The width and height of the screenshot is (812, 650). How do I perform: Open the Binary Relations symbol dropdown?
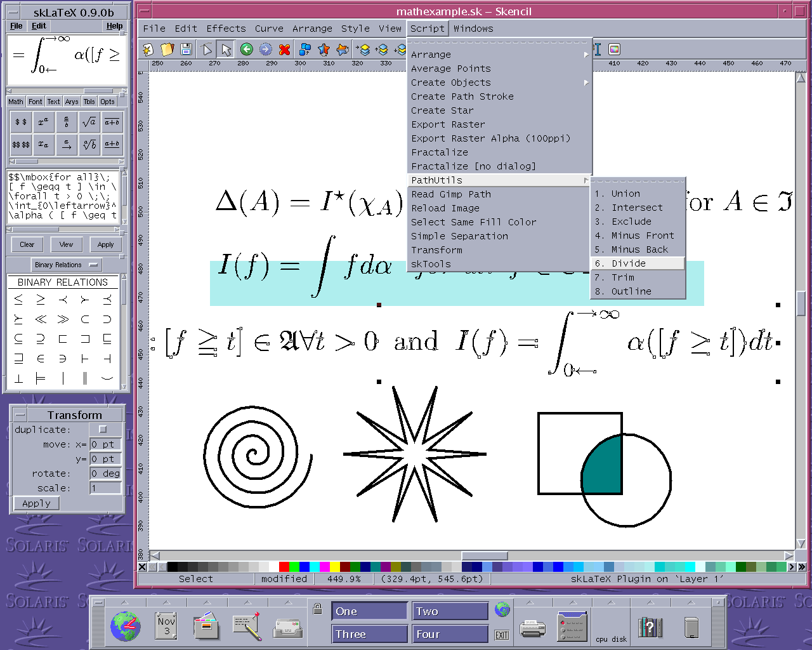67,265
